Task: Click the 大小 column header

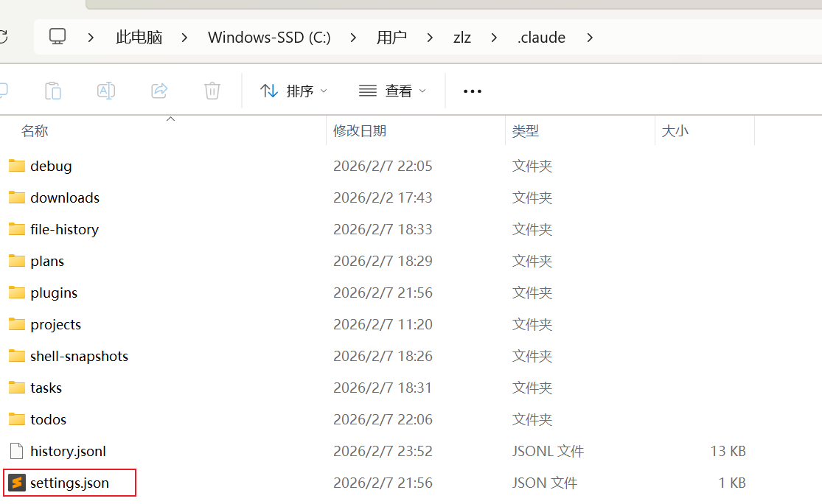Action: 677,130
